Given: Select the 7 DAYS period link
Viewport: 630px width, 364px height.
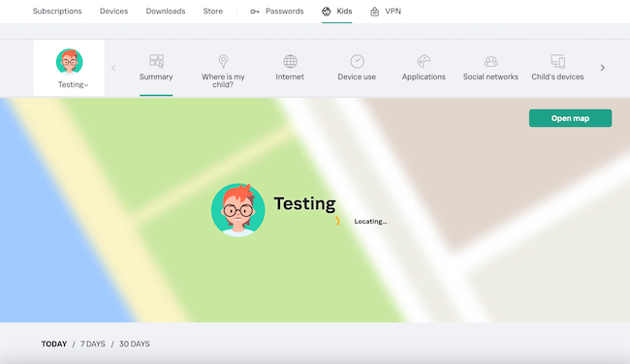Looking at the screenshot, I should coord(93,344).
